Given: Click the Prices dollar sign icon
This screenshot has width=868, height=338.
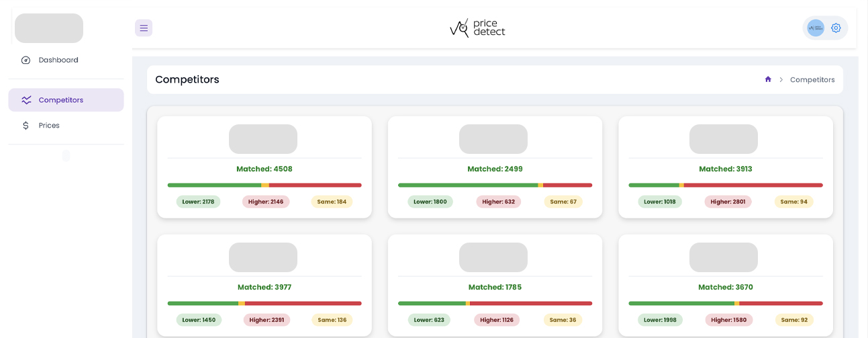Looking at the screenshot, I should (26, 126).
